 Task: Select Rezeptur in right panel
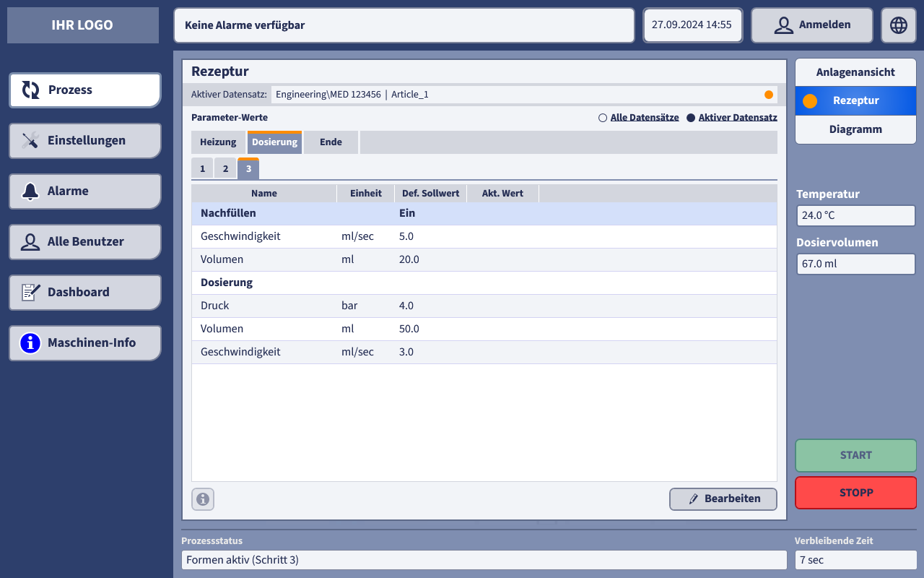click(856, 101)
